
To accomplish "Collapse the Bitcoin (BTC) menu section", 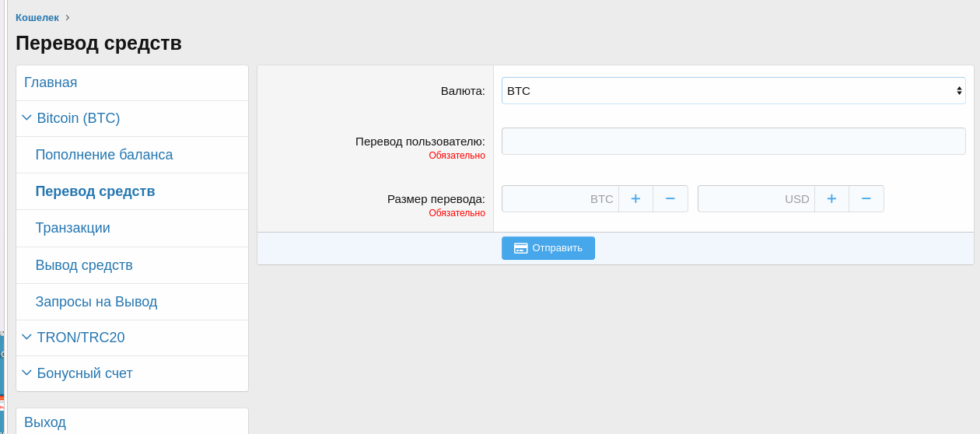I will pos(78,118).
